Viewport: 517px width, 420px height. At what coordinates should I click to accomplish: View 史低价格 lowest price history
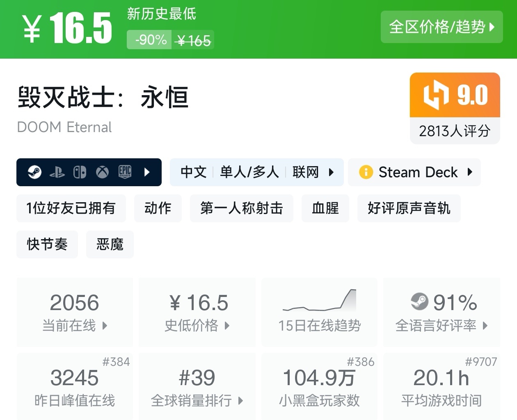197,313
